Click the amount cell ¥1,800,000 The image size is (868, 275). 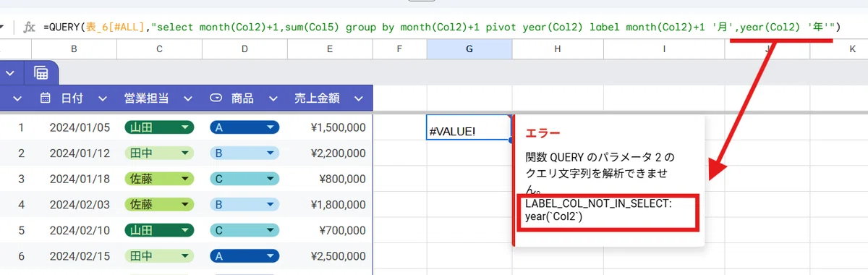coord(338,205)
